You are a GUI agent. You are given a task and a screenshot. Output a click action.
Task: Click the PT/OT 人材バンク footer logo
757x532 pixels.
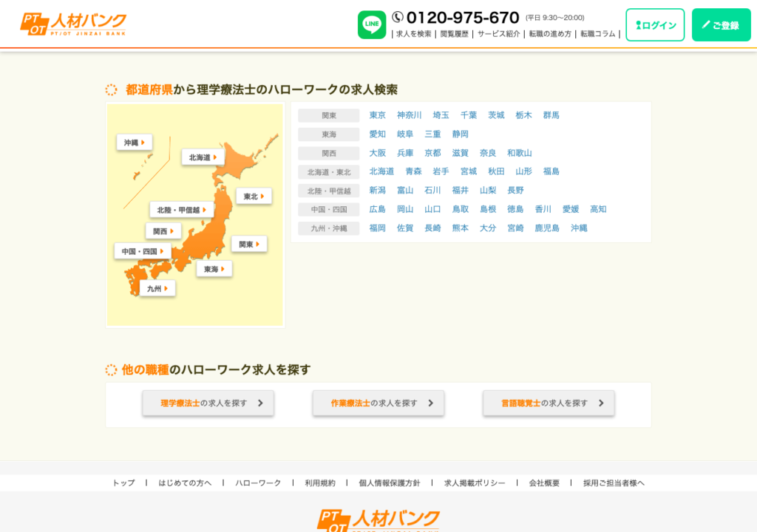[x=378, y=520]
